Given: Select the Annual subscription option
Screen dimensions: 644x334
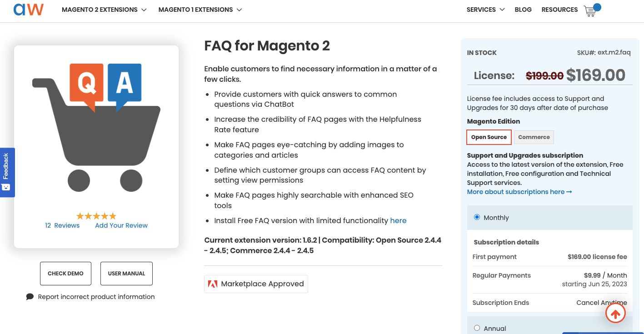Looking at the screenshot, I should coord(477,328).
